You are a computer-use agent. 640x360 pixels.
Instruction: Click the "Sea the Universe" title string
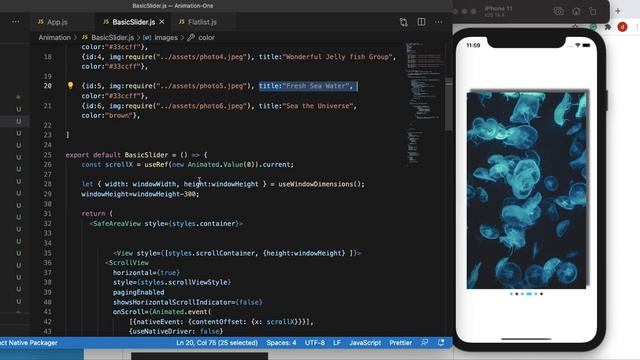coord(319,106)
